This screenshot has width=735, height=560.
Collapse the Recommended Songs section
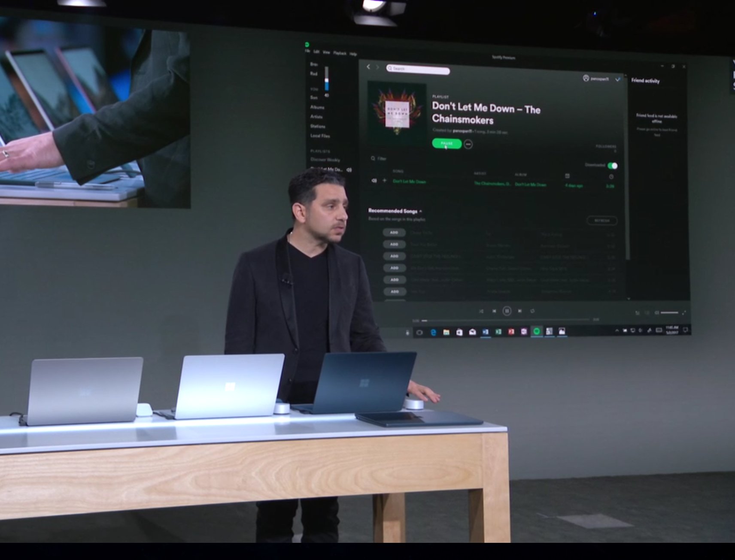(x=421, y=211)
